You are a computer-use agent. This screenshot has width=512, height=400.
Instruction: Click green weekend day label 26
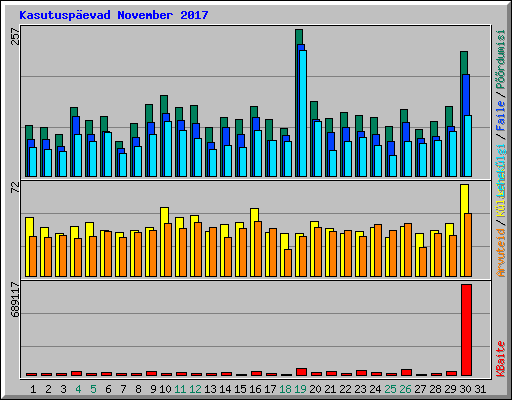coord(405,389)
